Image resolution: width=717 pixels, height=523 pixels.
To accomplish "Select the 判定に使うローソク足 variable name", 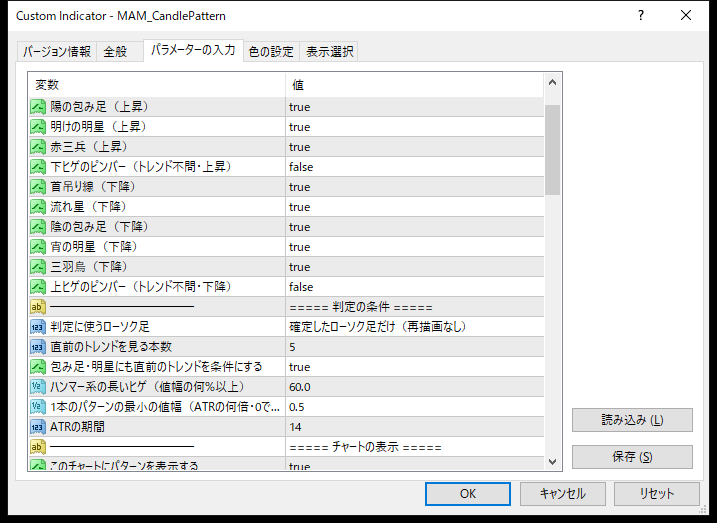I will pos(100,327).
